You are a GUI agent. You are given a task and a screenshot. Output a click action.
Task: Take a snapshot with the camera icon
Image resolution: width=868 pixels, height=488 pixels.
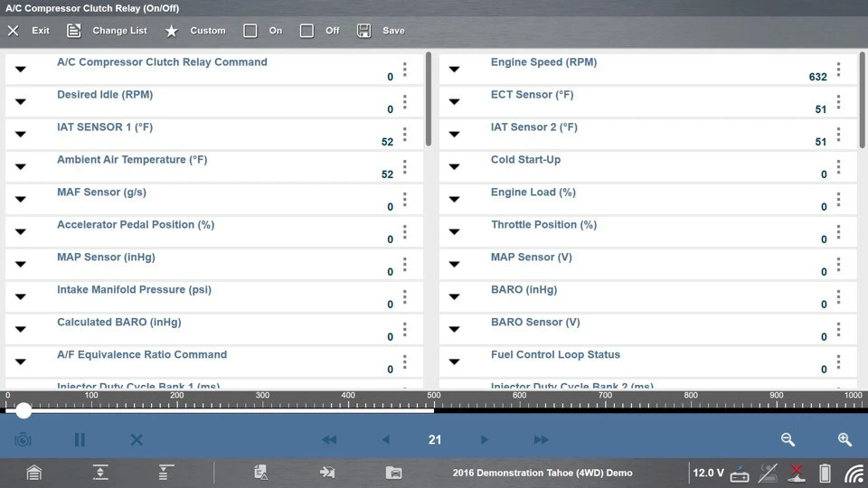coord(23,440)
